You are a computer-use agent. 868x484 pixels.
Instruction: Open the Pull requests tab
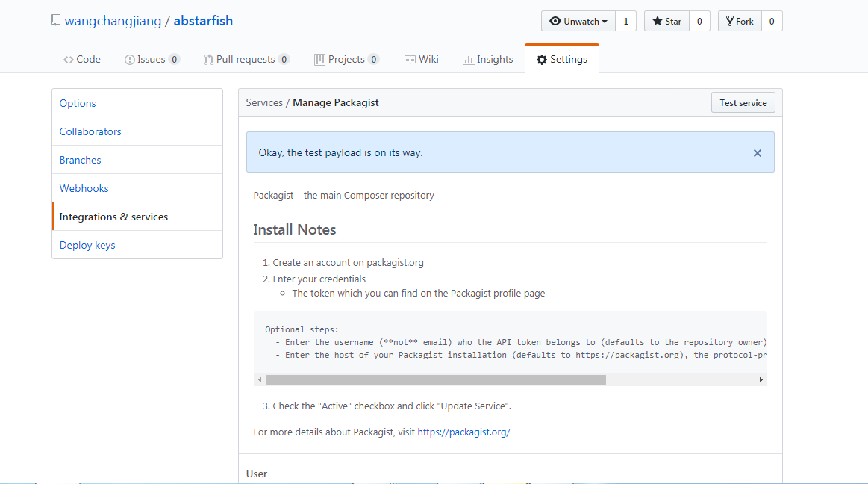point(246,59)
